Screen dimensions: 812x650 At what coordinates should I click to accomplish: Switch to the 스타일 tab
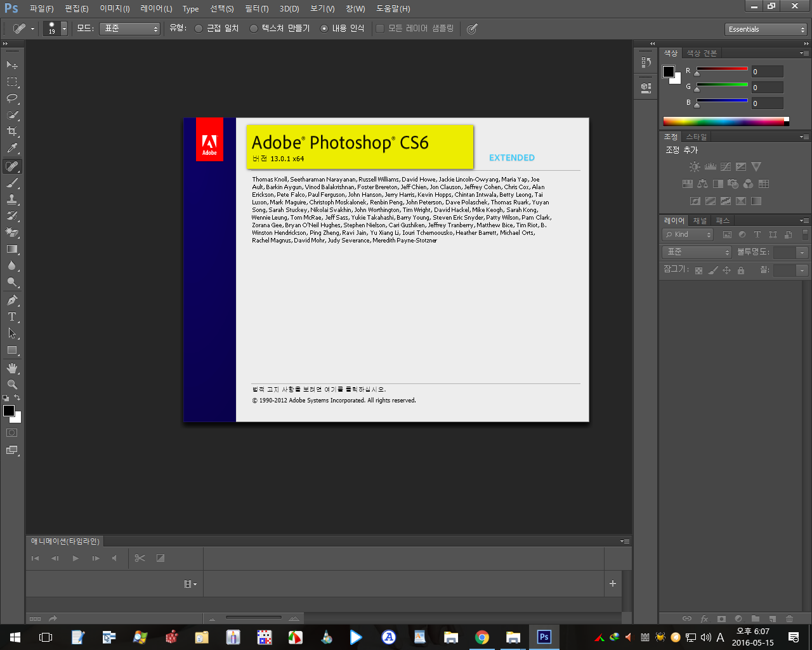point(696,136)
